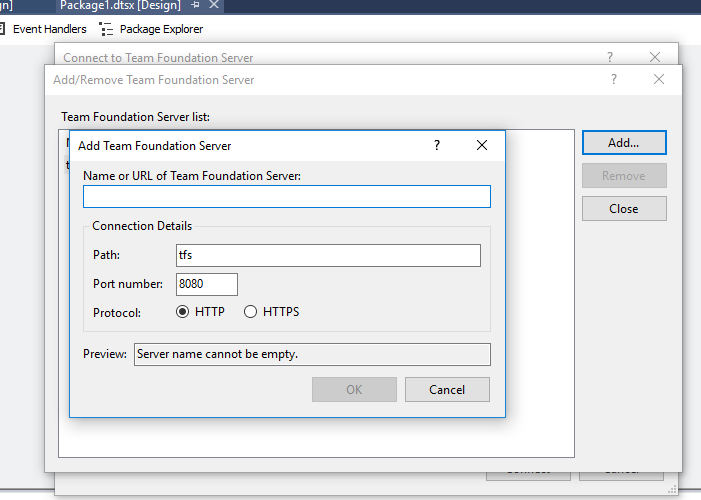Screen dimensions: 701x500
Task: Switch to the Package Explorer tab
Action: [151, 29]
